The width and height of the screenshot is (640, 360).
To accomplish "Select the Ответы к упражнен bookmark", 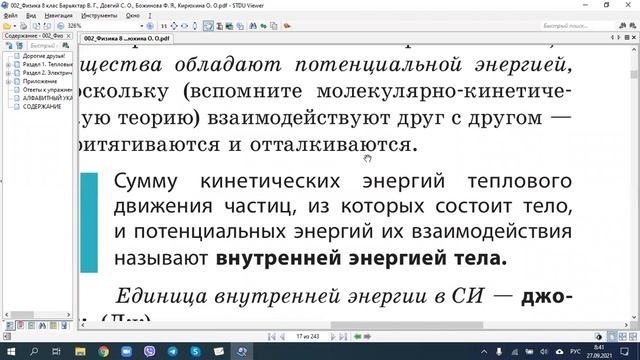I will click(x=47, y=90).
